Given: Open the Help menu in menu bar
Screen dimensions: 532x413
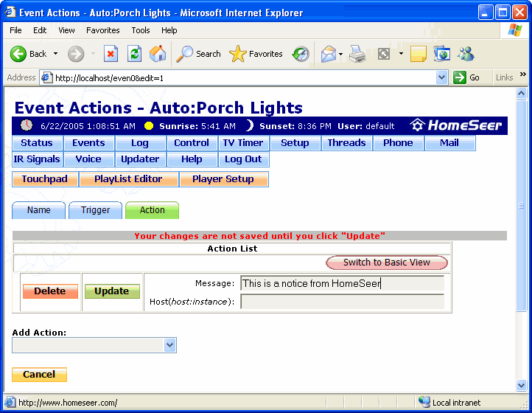Looking at the screenshot, I should click(169, 30).
